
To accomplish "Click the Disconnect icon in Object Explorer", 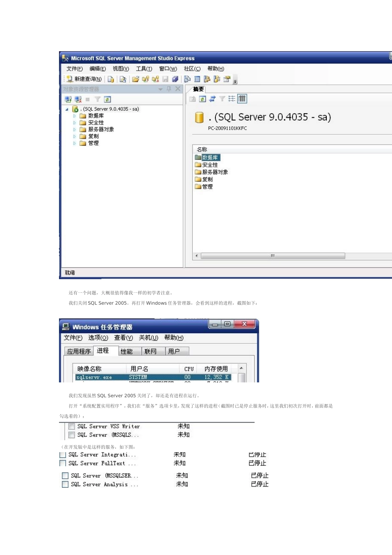I will 78,99.
